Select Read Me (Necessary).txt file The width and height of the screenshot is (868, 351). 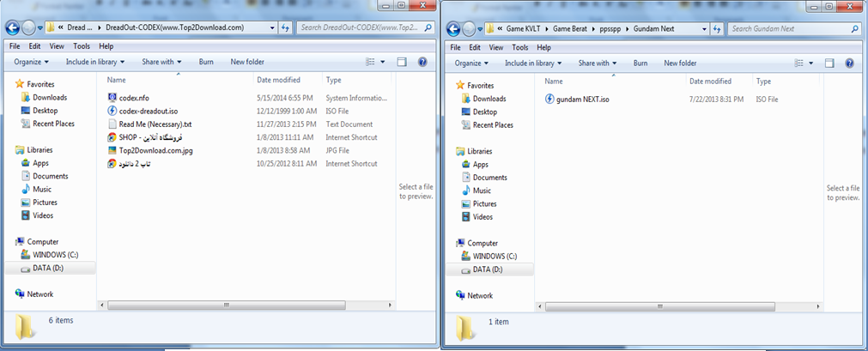tap(149, 124)
